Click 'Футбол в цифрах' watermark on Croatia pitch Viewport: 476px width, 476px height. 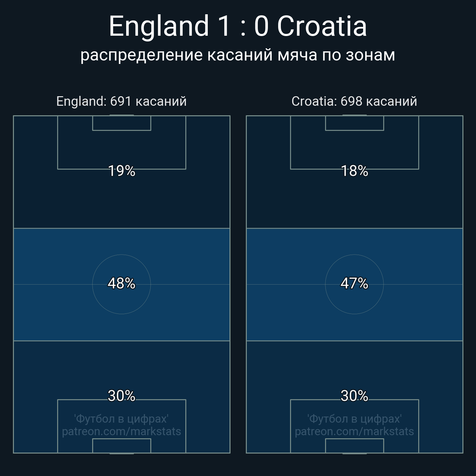(x=354, y=419)
